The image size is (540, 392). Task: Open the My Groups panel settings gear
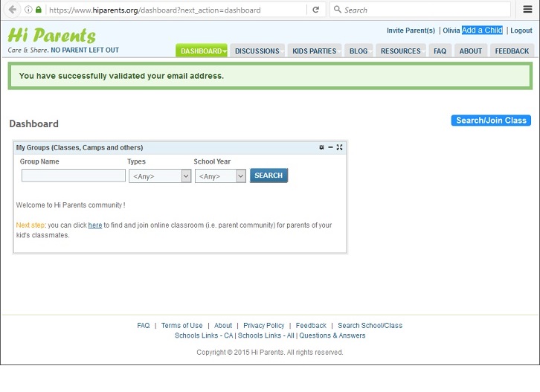coord(321,147)
